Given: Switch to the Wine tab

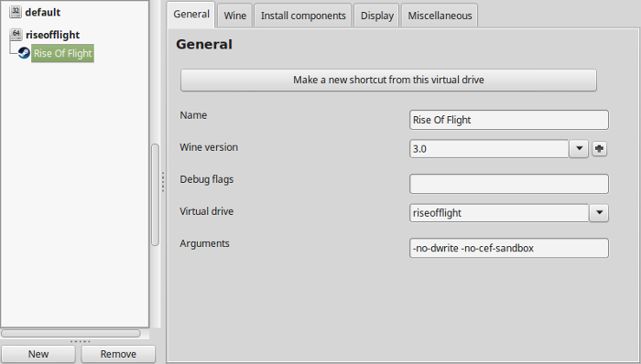Looking at the screenshot, I should pyautogui.click(x=234, y=16).
